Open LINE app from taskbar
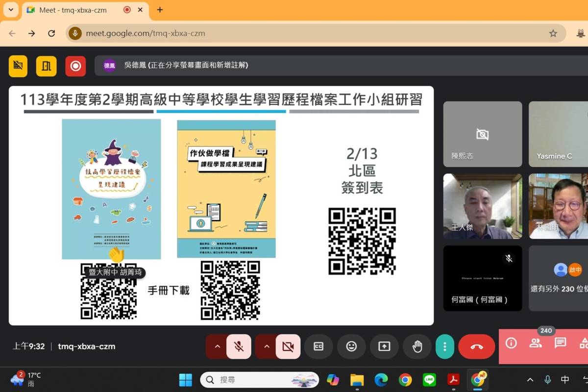588x392 pixels. tap(430, 380)
